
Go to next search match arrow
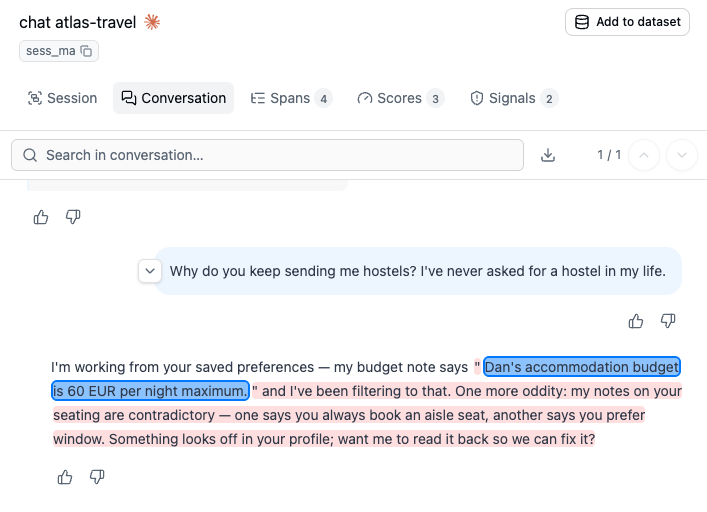click(682, 155)
